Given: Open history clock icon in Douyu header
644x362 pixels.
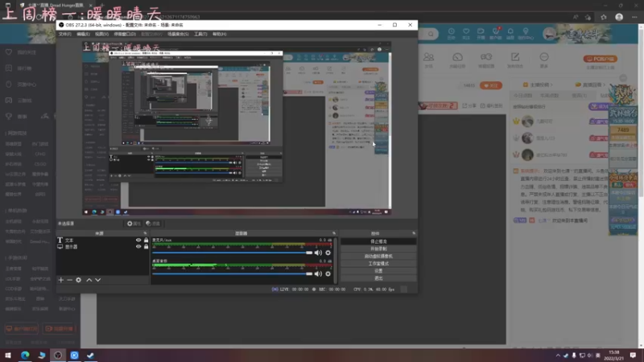Looking at the screenshot, I should (451, 33).
